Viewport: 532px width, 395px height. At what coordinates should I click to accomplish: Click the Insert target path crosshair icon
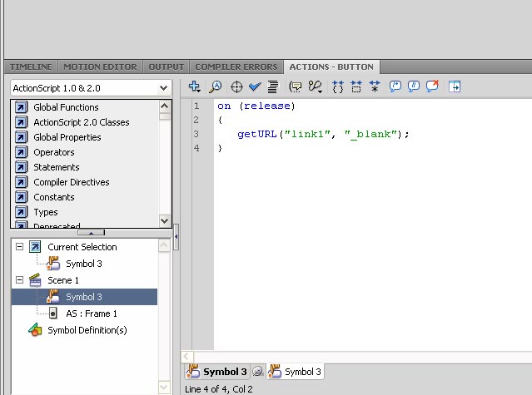coord(236,86)
